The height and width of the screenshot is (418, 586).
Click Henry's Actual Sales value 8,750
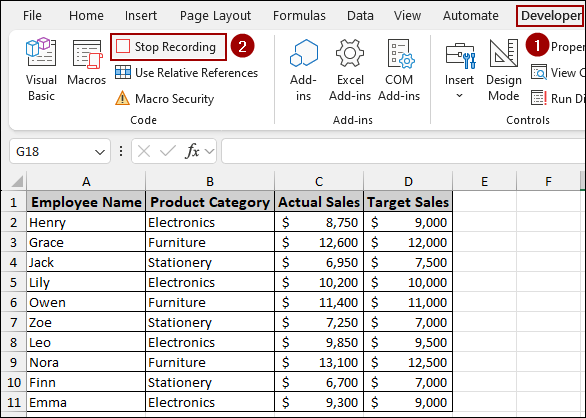coord(319,222)
